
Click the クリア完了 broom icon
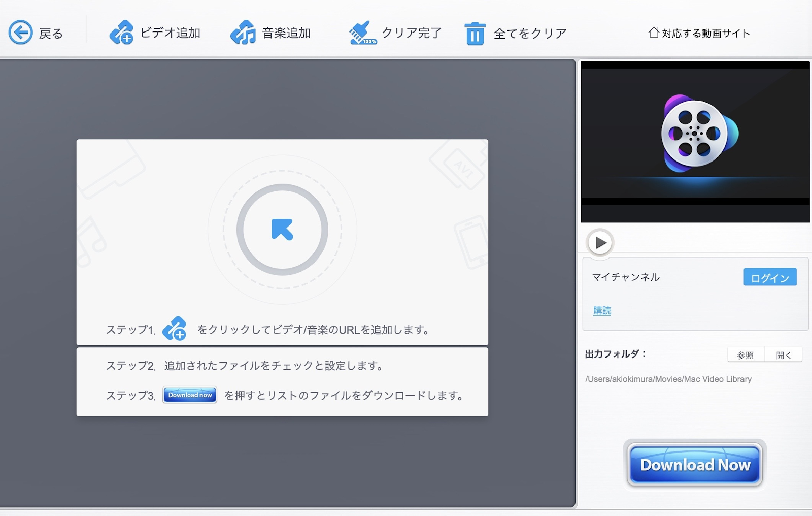362,33
